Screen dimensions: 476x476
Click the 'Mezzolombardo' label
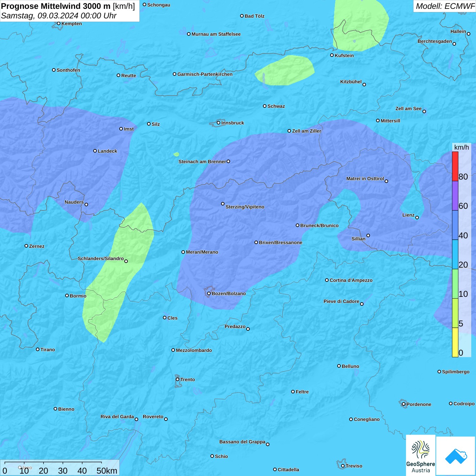click(194, 350)
